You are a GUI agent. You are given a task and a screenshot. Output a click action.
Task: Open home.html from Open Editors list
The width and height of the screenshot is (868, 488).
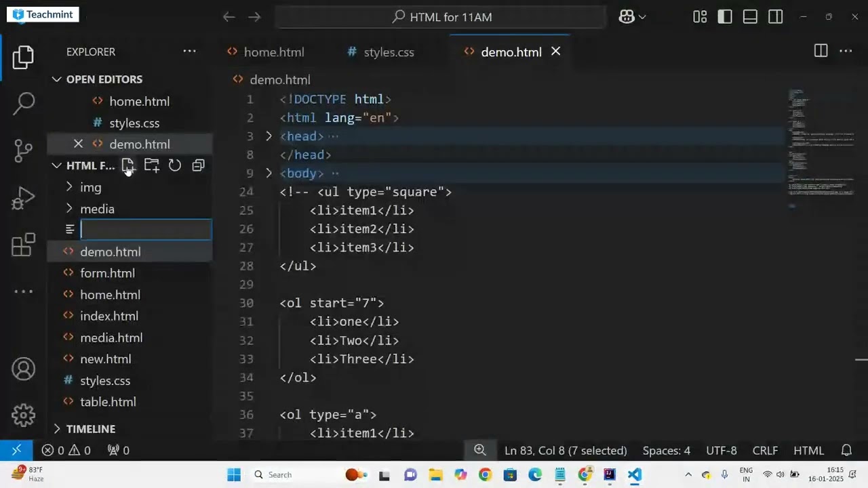coord(139,101)
